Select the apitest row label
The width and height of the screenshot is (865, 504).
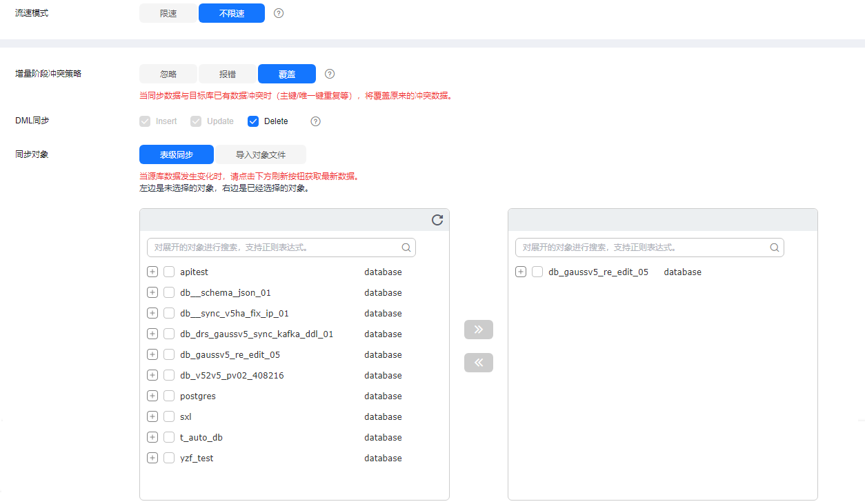(x=194, y=272)
